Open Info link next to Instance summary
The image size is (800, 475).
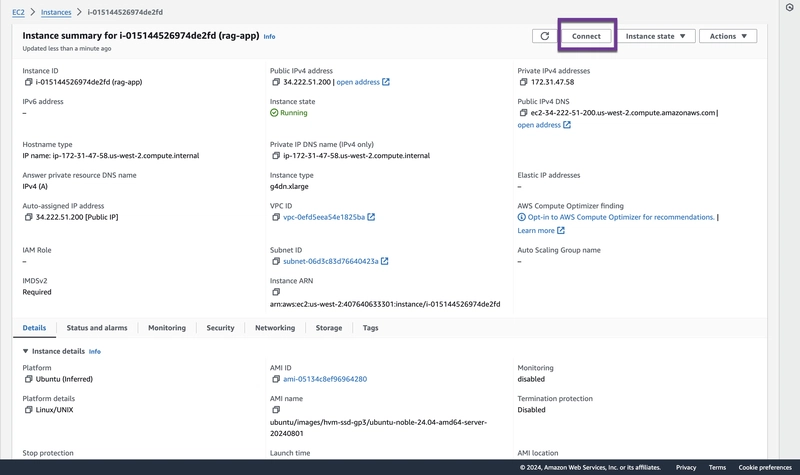(x=269, y=37)
